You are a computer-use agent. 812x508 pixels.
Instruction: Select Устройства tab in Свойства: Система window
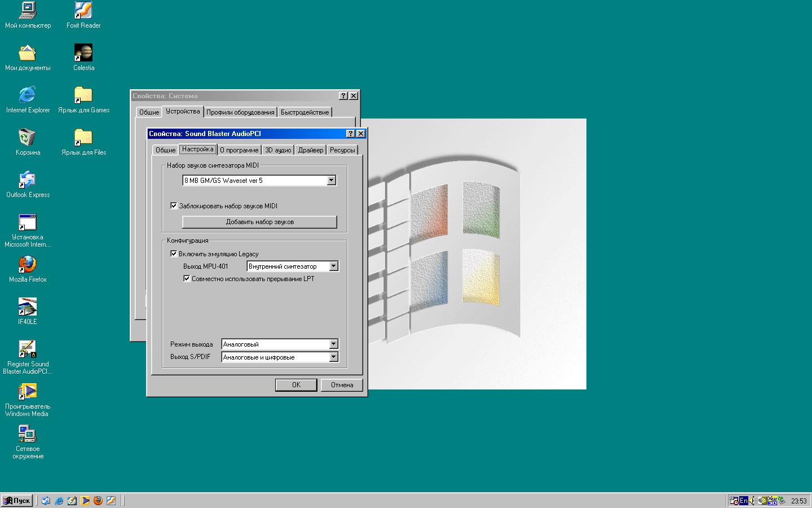tap(183, 111)
